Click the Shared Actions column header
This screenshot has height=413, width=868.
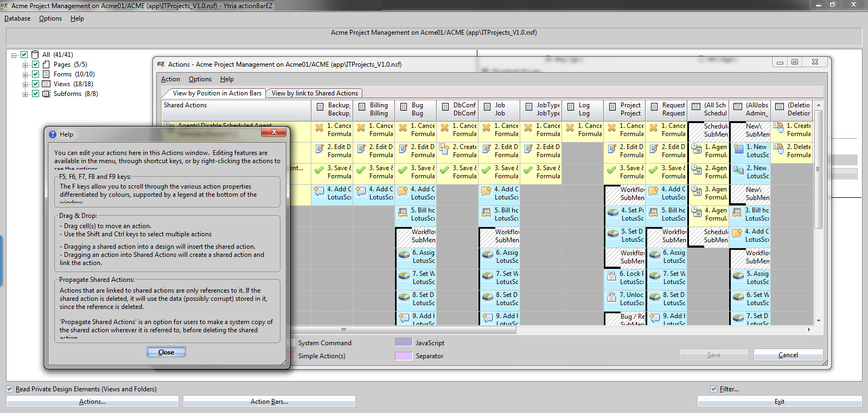point(236,109)
